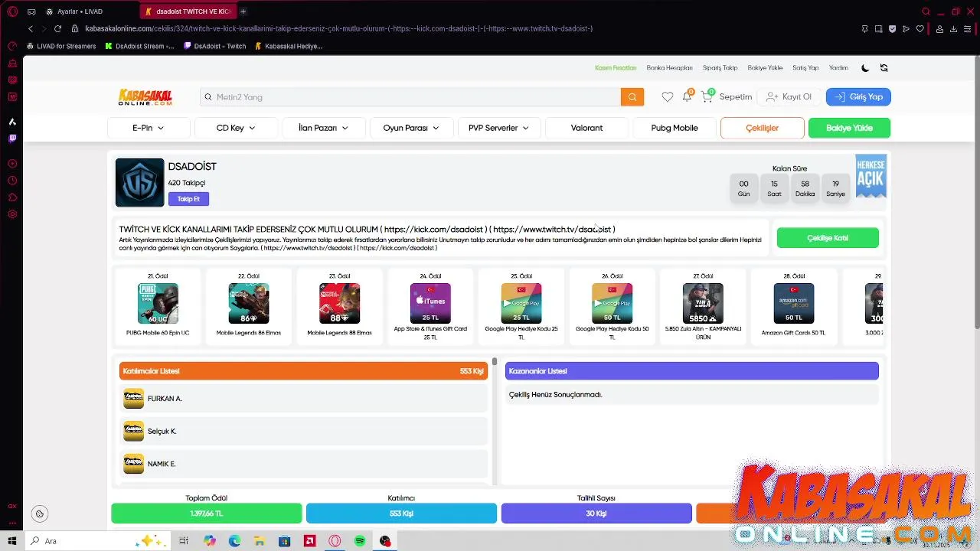Open Copilot from the taskbar
980x551 pixels.
pos(210,541)
